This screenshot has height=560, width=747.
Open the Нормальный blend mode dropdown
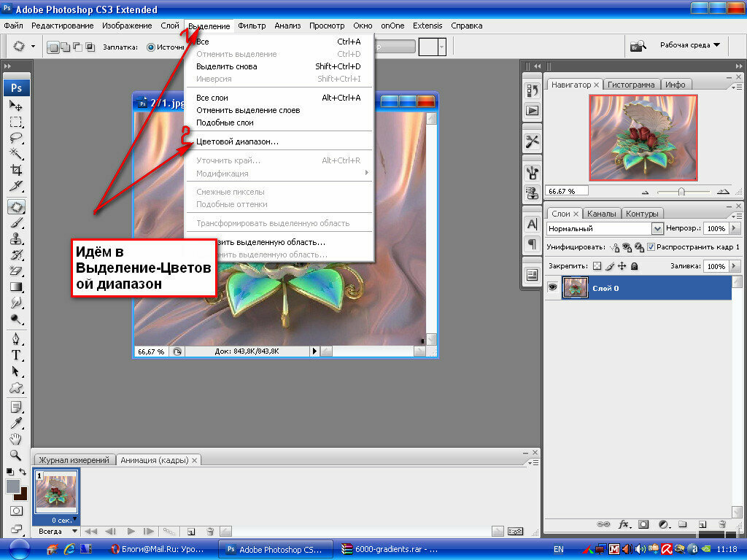[x=657, y=228]
